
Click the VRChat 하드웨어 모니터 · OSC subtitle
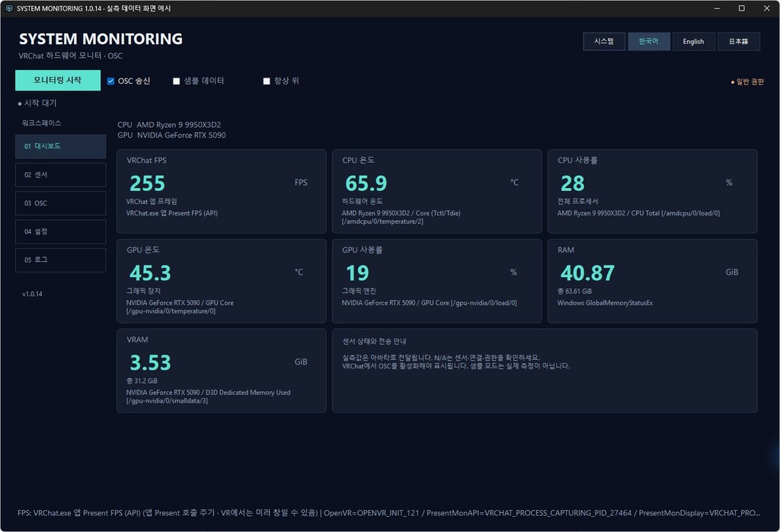70,56
